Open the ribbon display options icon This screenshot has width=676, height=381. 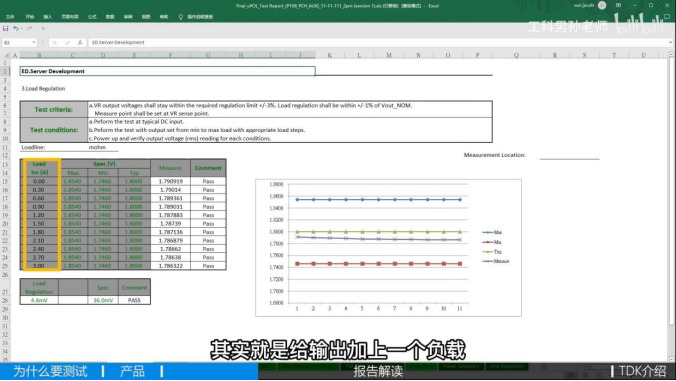click(x=618, y=5)
